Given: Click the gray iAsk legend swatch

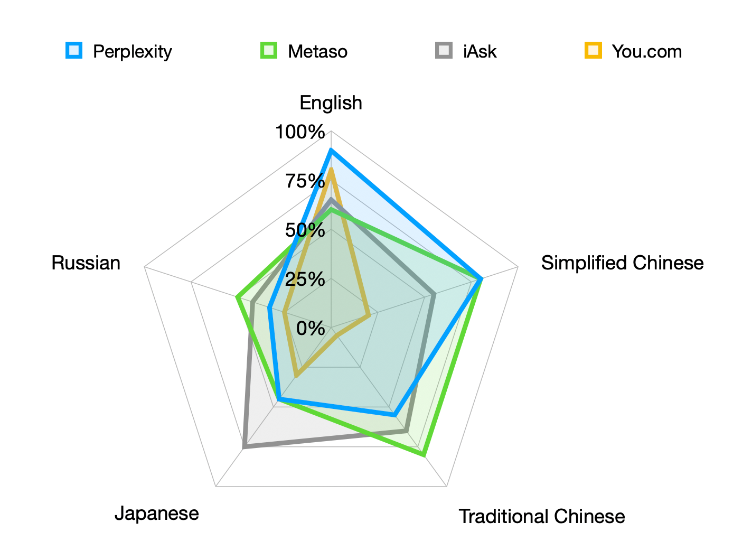Looking at the screenshot, I should click(444, 51).
